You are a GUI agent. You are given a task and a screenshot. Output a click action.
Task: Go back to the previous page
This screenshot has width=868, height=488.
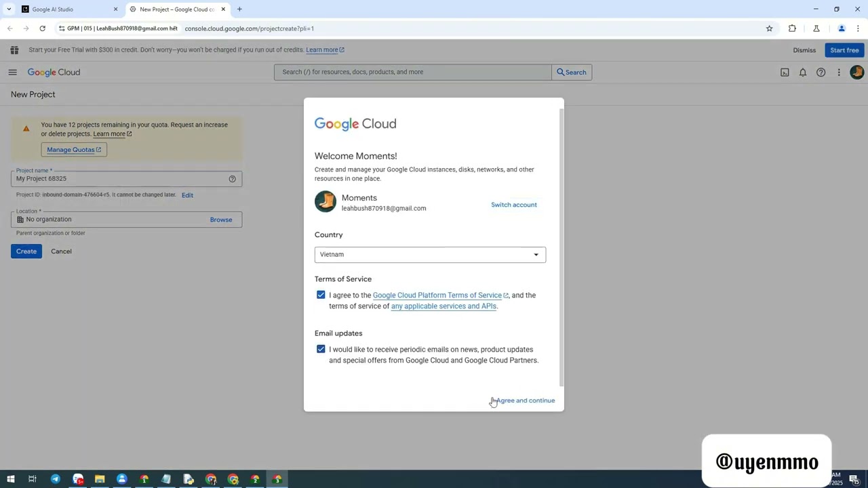click(x=9, y=28)
